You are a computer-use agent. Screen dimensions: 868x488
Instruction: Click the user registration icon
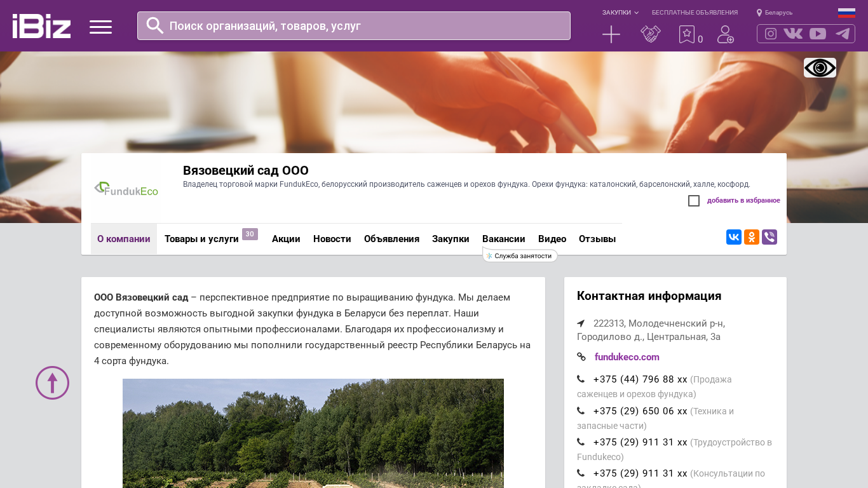726,34
